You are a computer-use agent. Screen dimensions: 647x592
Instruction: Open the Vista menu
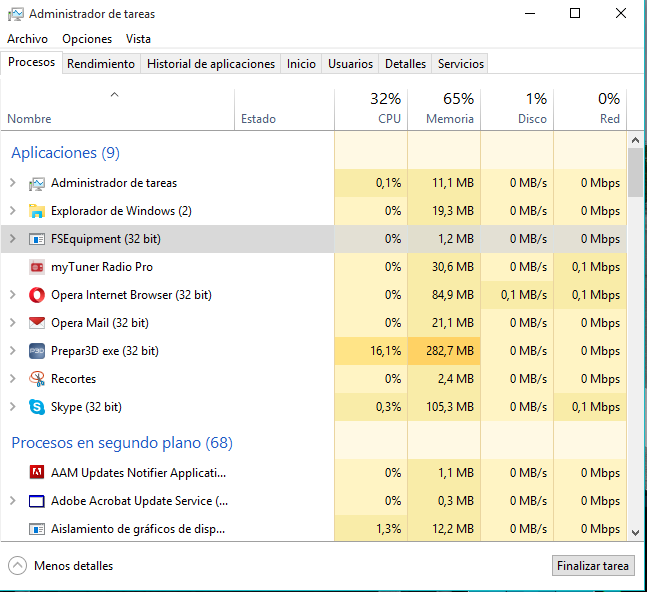click(x=138, y=39)
